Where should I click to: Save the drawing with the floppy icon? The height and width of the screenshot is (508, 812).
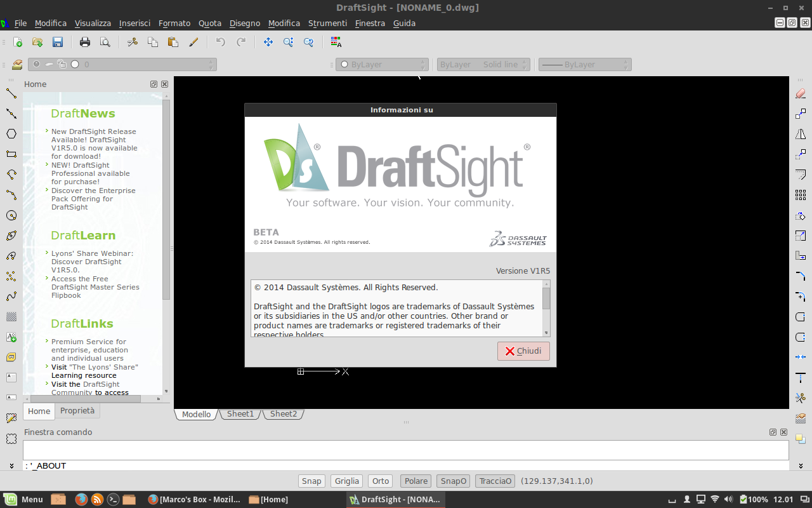click(58, 42)
